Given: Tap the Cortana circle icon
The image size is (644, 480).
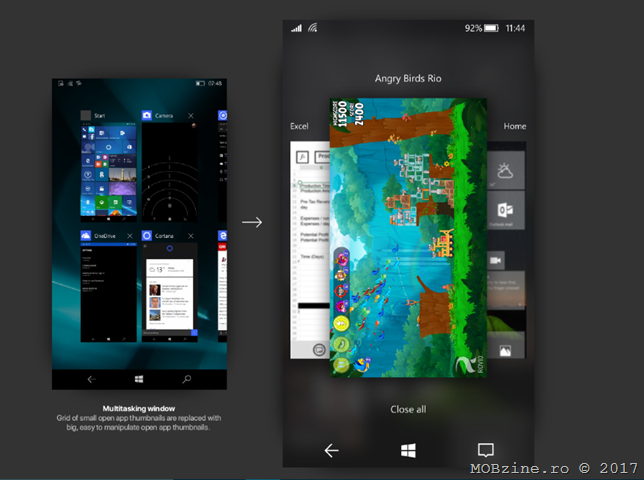Looking at the screenshot, I should point(147,236).
